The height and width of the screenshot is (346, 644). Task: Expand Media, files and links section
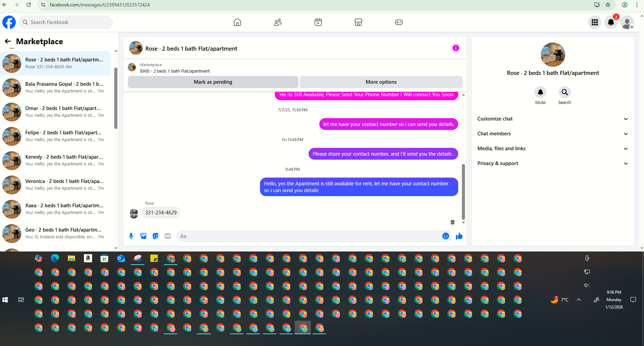click(553, 149)
